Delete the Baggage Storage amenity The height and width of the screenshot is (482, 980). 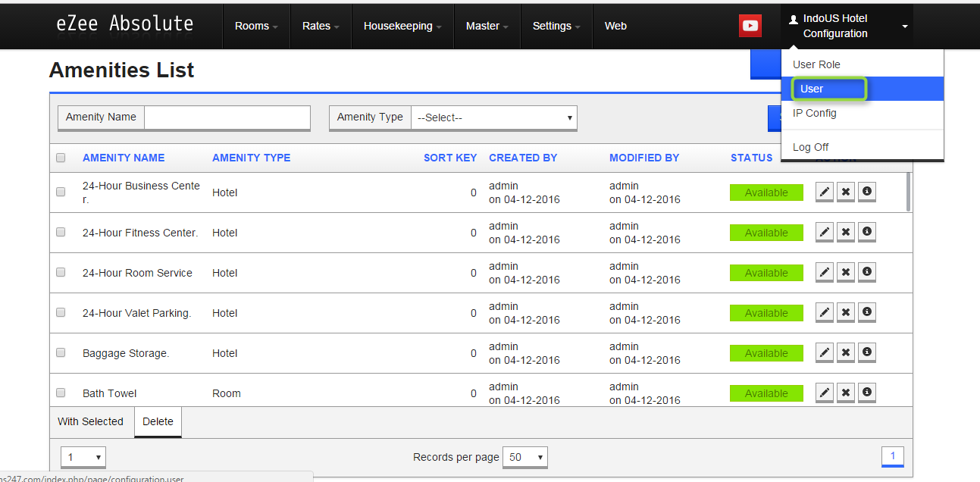tap(846, 353)
